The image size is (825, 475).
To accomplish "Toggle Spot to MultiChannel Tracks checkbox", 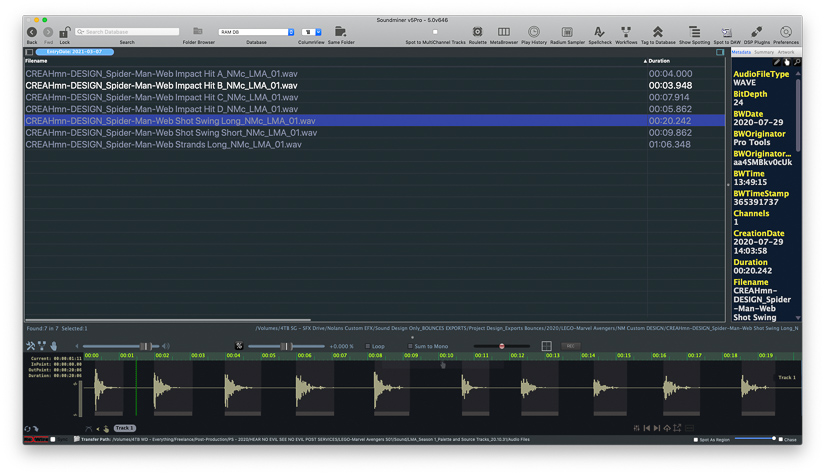I will coord(435,32).
